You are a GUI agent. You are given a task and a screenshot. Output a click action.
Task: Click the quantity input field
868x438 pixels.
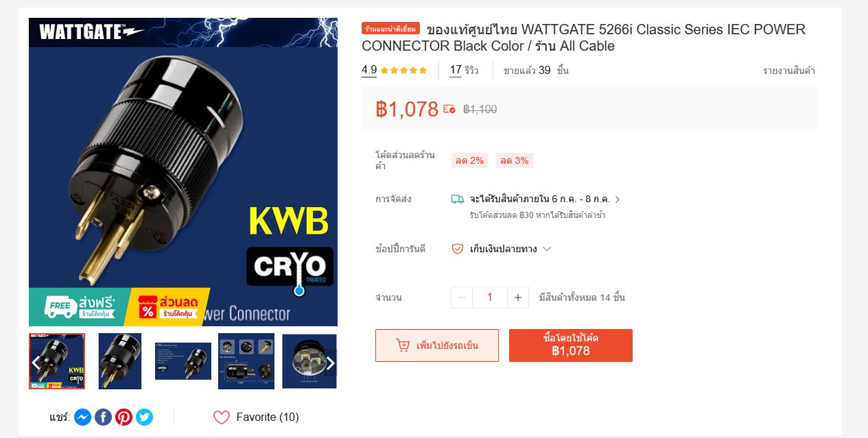(x=490, y=297)
